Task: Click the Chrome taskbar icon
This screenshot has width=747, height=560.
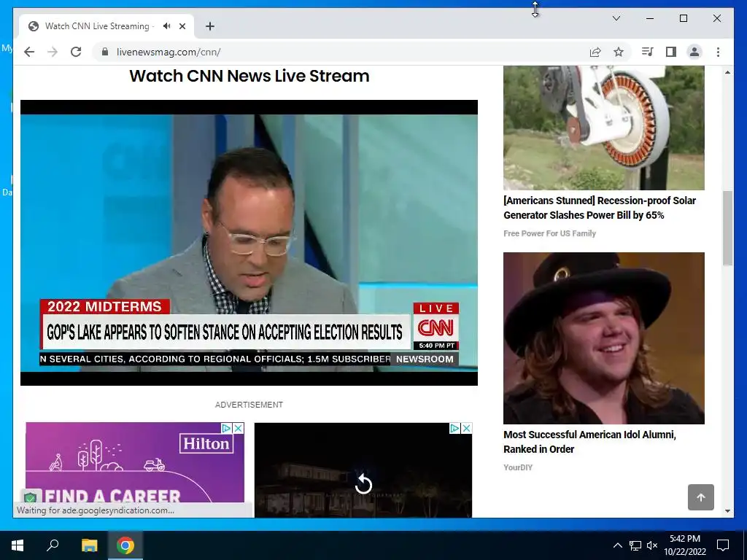Action: 125,545
